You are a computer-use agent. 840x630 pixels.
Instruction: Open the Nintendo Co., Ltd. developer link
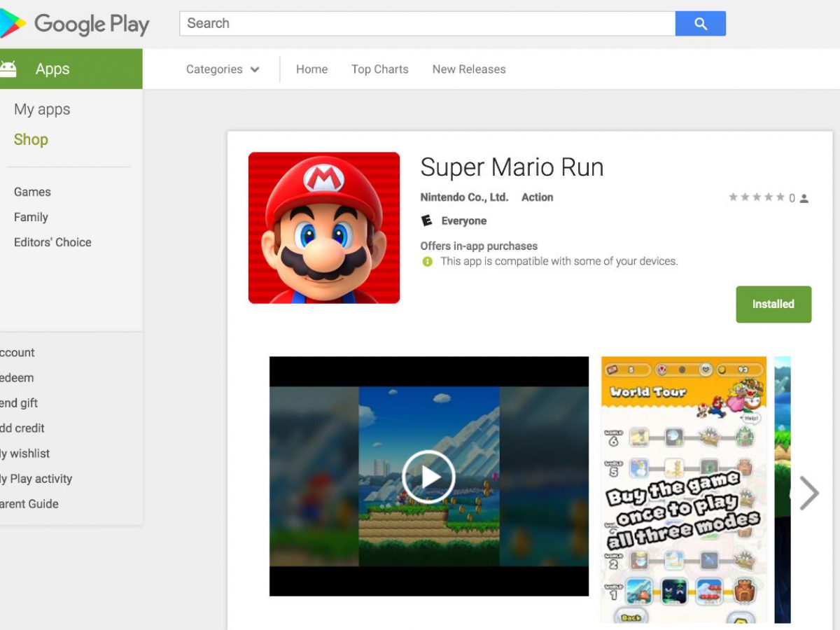point(464,197)
